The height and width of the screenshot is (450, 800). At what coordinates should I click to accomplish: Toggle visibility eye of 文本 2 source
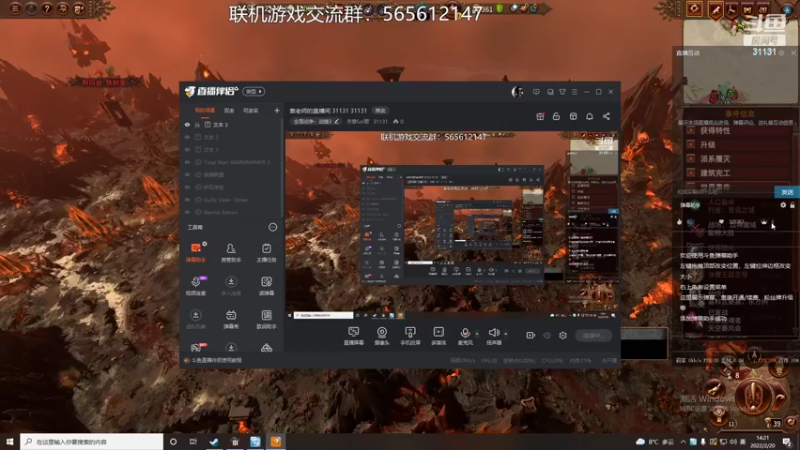187,137
